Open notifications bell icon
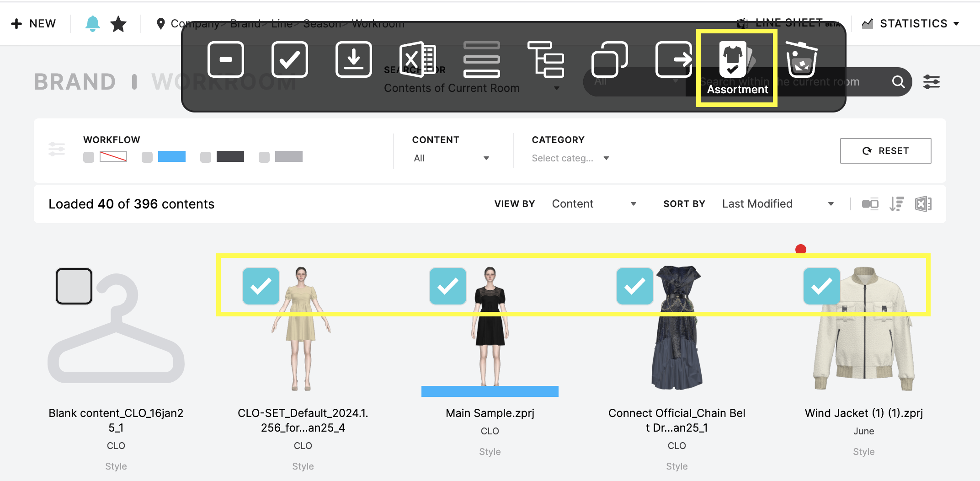The image size is (980, 481). click(93, 23)
